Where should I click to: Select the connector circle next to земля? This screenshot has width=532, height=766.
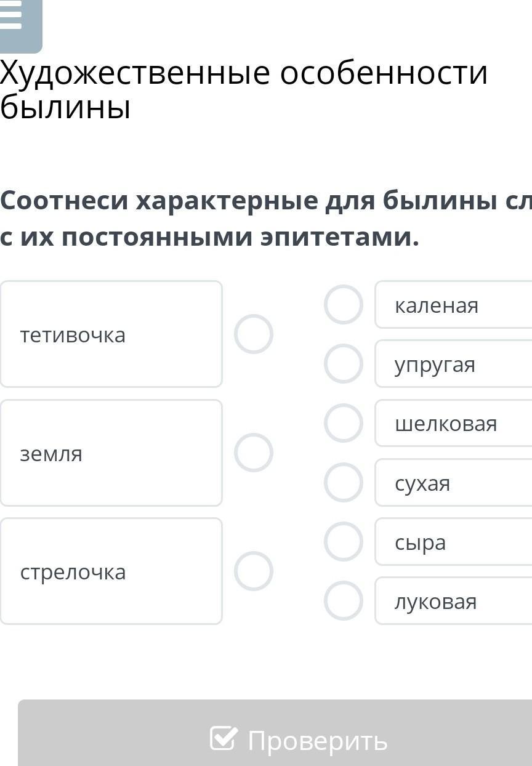click(253, 453)
